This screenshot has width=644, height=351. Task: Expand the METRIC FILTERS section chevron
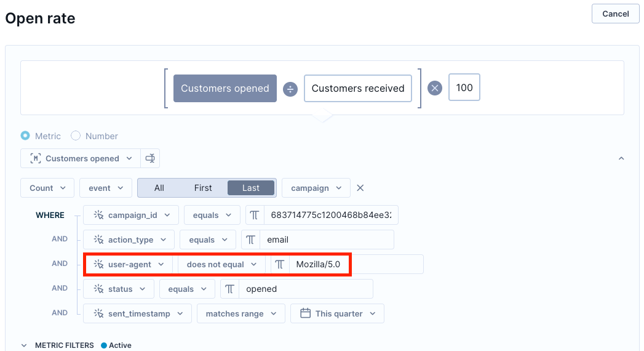(x=24, y=345)
